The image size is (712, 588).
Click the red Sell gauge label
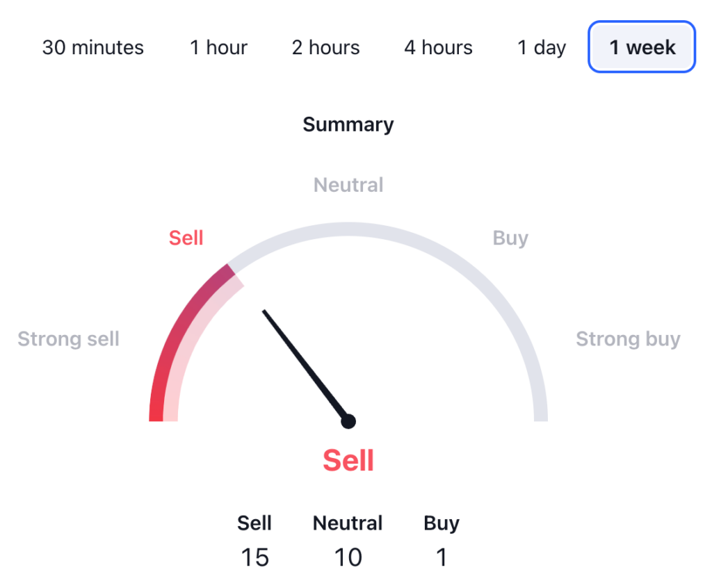pyautogui.click(x=186, y=238)
